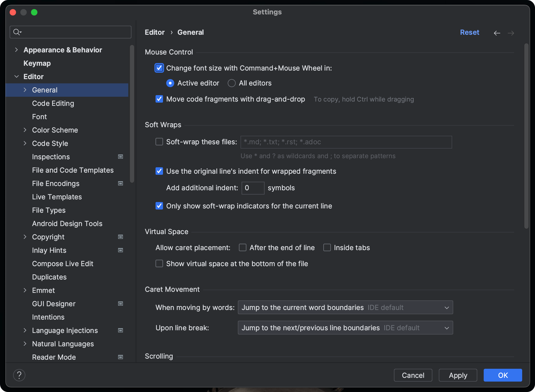Click the forward navigation arrow
Screen dimensions: 535x392
click(x=511, y=33)
